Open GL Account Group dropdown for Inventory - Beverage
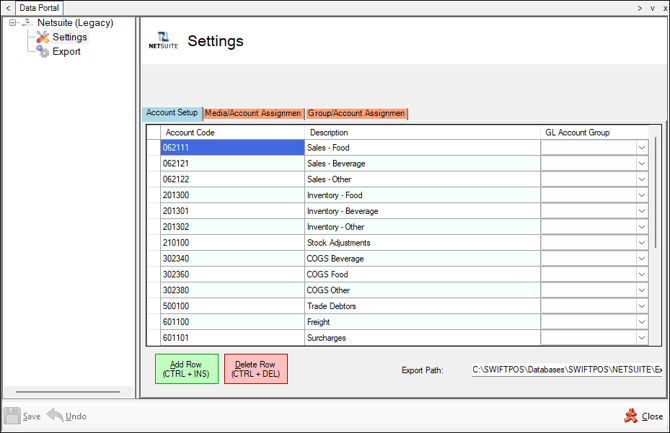 click(x=641, y=211)
